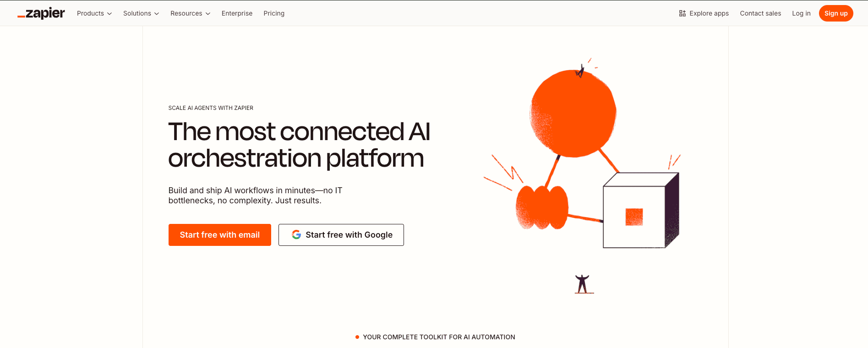The width and height of the screenshot is (868, 348).
Task: Click Start free with Google
Action: [x=341, y=234]
